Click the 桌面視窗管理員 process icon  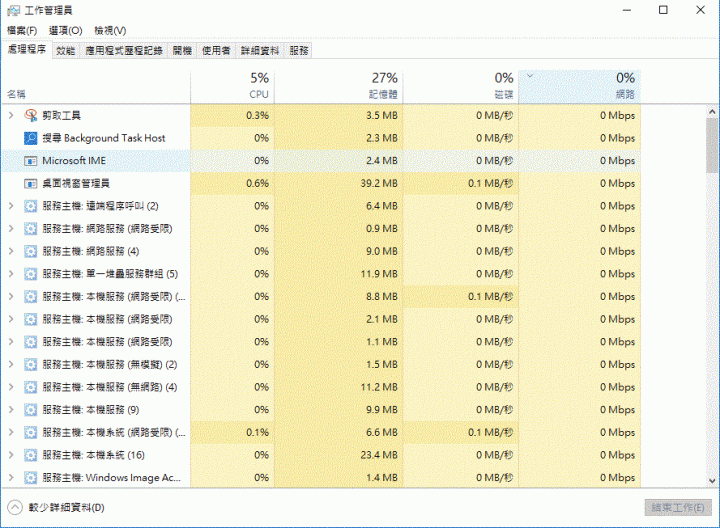tap(30, 183)
